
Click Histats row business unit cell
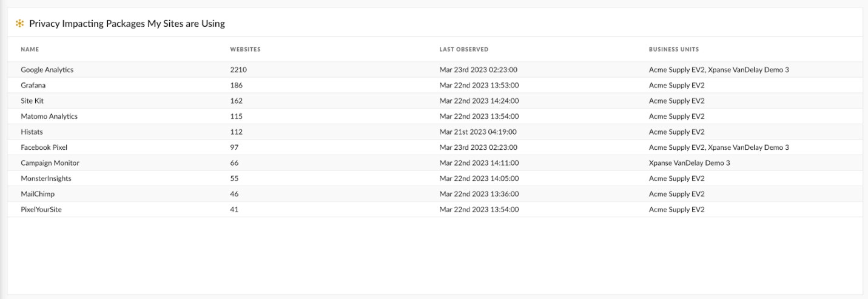[676, 132]
